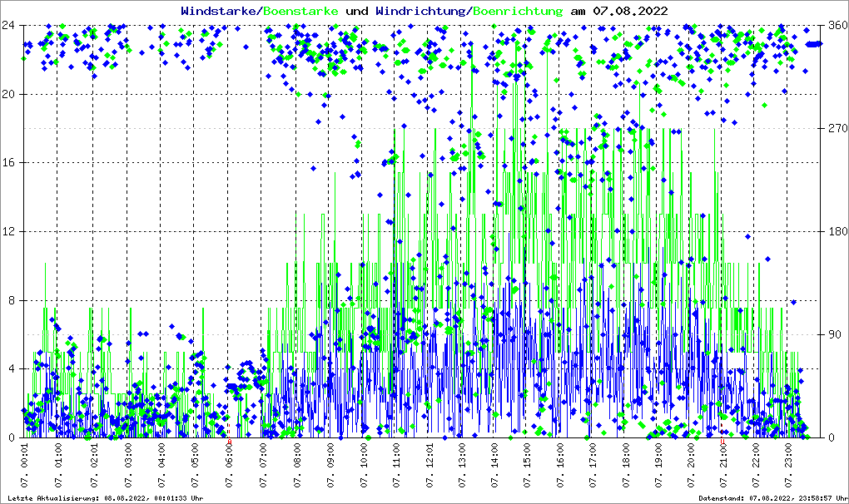
Task: Click the "07. 14:00" time axis label
Action: pyautogui.click(x=494, y=466)
